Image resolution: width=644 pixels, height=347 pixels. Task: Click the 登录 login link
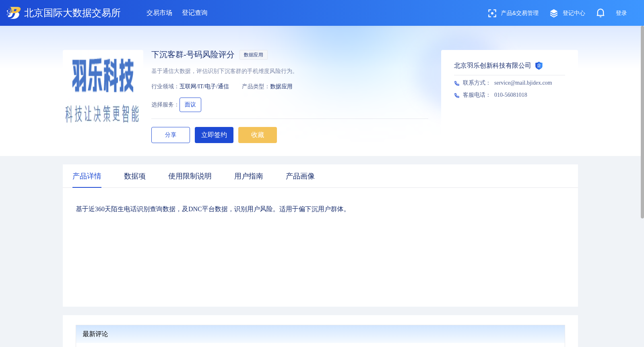pos(621,13)
